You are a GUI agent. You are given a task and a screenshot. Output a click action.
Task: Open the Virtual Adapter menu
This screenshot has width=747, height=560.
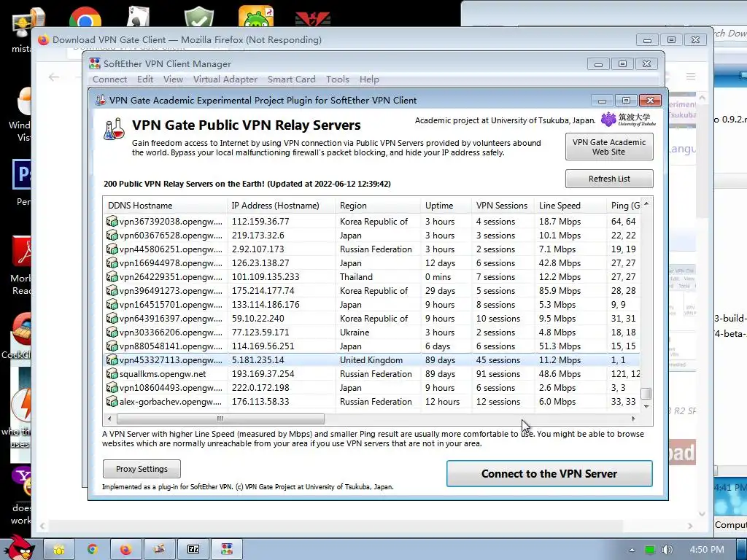(x=225, y=79)
